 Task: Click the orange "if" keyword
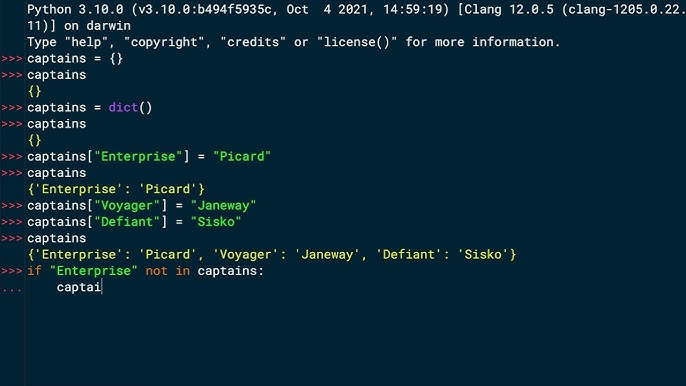[x=34, y=270]
